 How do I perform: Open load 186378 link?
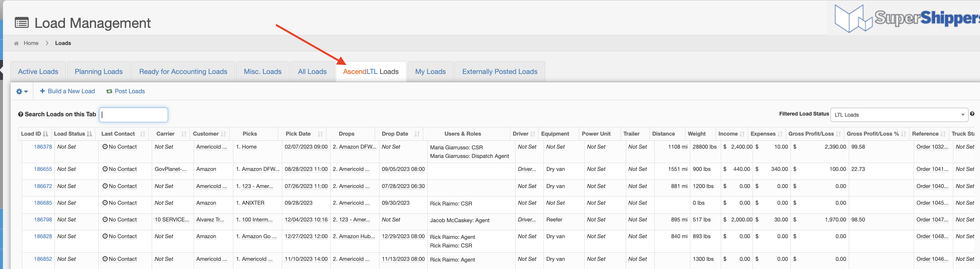click(x=43, y=147)
